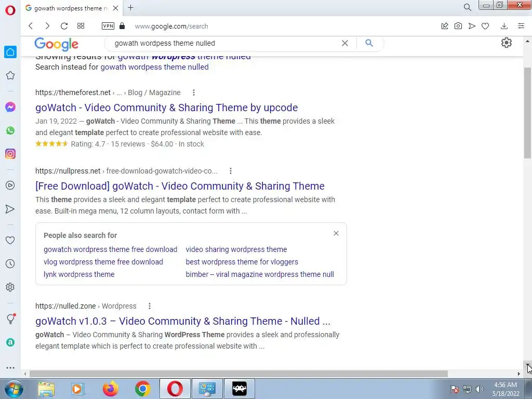
Task: Launch Firefox from the taskbar
Action: 111,389
